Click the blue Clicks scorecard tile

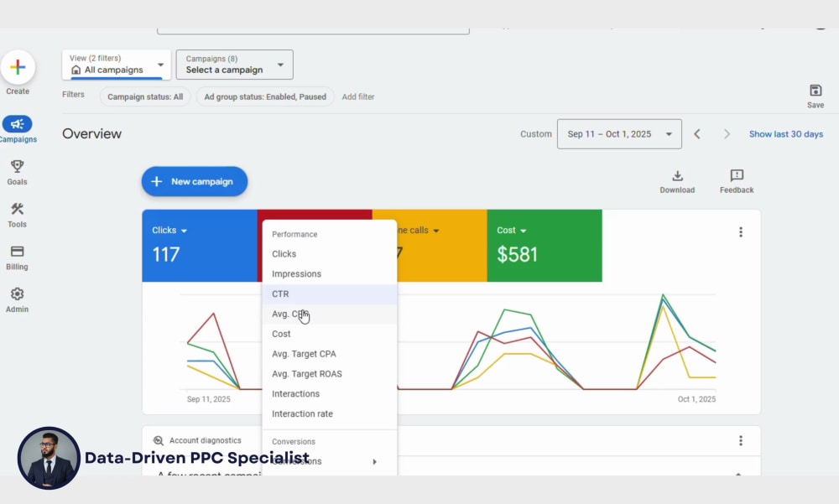tap(200, 246)
